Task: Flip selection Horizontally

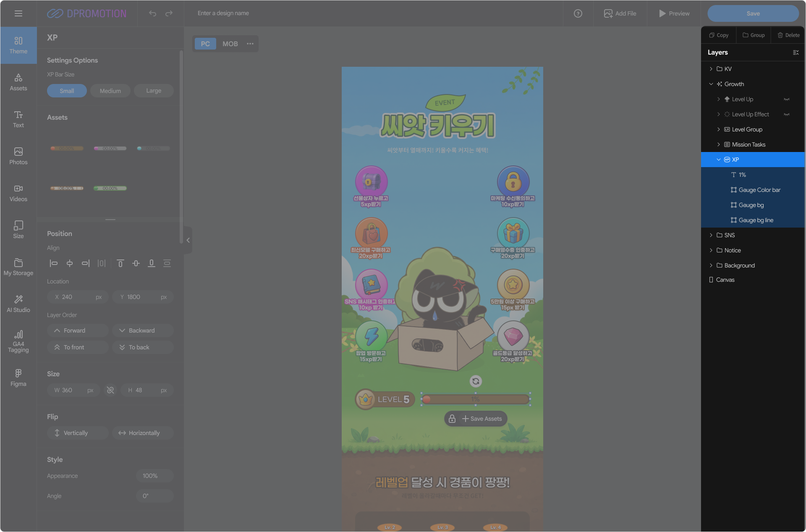Action: (x=143, y=433)
